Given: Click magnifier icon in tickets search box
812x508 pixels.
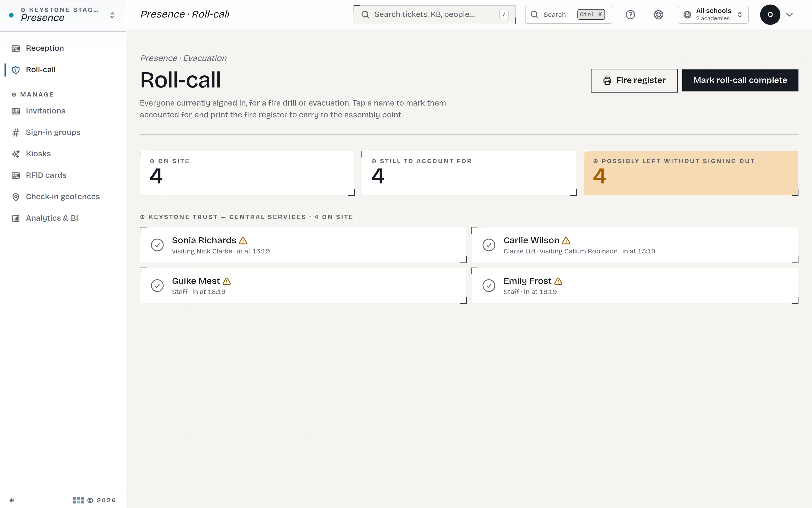Looking at the screenshot, I should point(365,15).
